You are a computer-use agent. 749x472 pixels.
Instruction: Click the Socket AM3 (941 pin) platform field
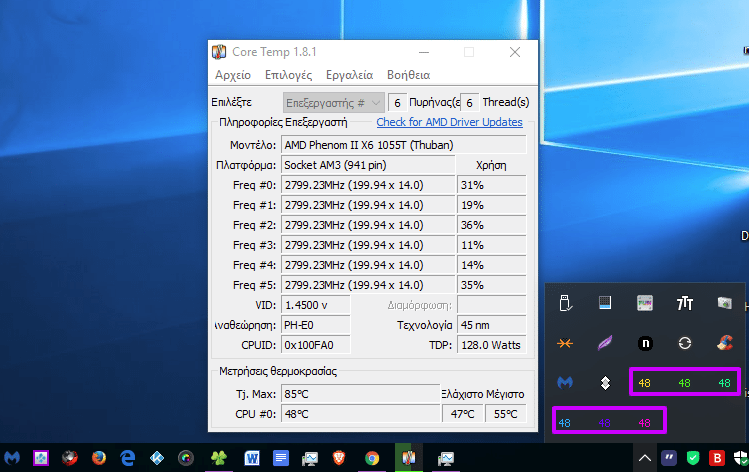click(368, 165)
